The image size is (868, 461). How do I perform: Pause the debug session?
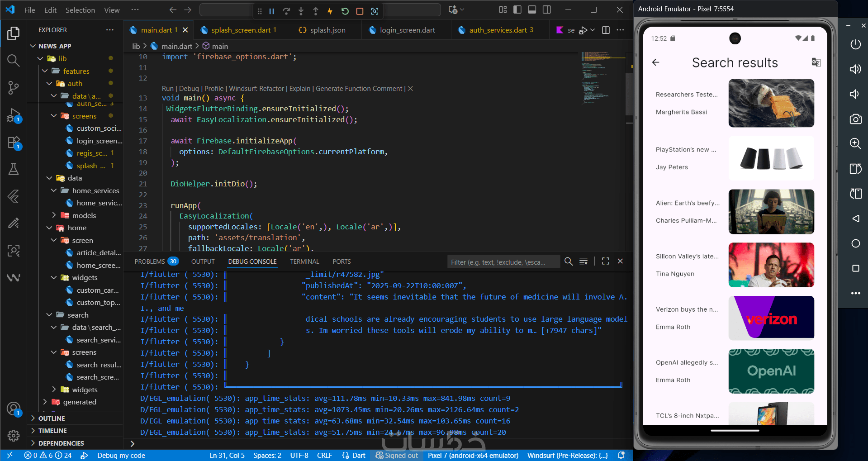272,11
